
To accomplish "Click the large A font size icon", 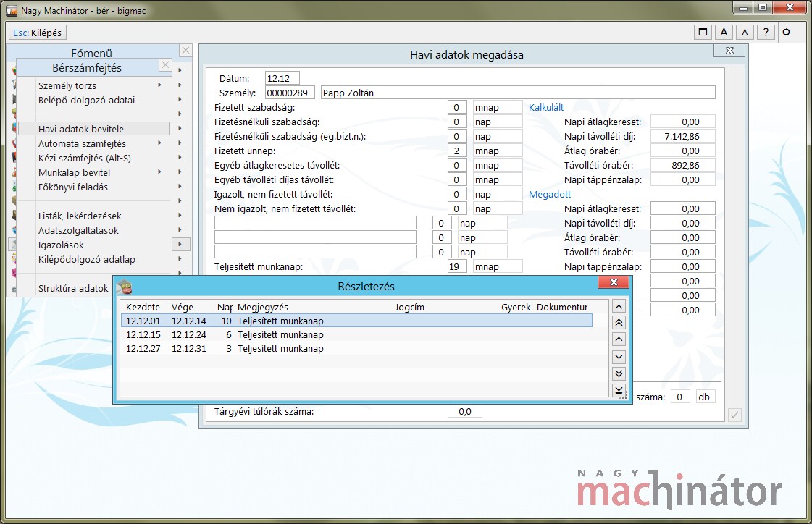I will pyautogui.click(x=724, y=32).
